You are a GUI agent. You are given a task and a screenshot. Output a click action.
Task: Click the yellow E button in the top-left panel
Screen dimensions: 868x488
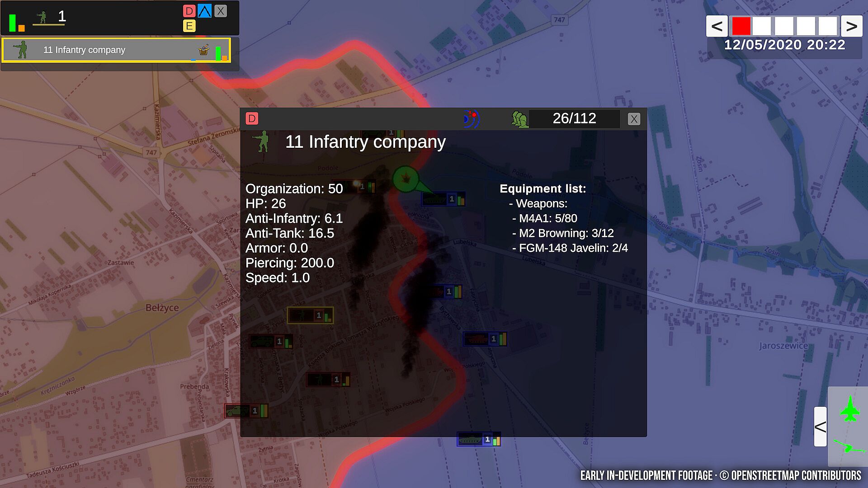pyautogui.click(x=189, y=26)
